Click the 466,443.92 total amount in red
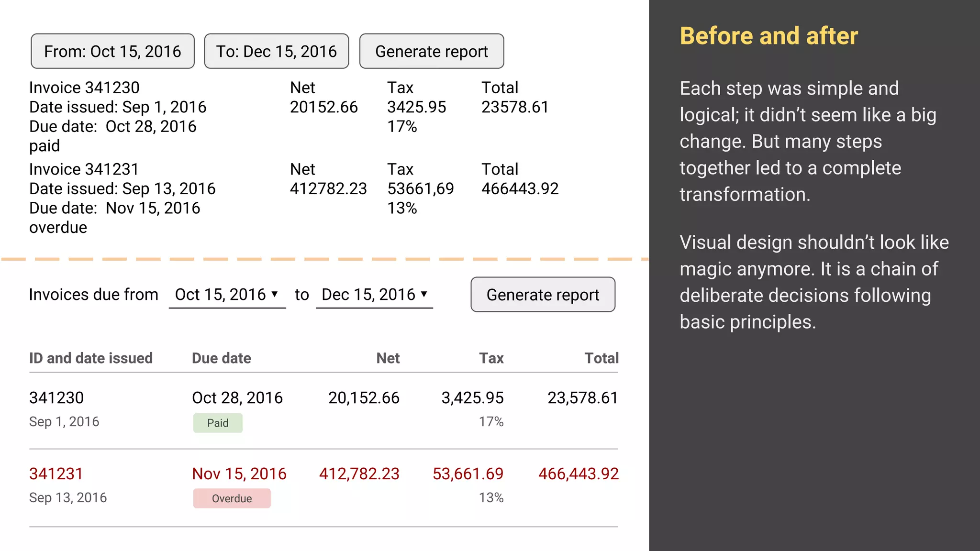Viewport: 980px width, 551px height. [578, 474]
